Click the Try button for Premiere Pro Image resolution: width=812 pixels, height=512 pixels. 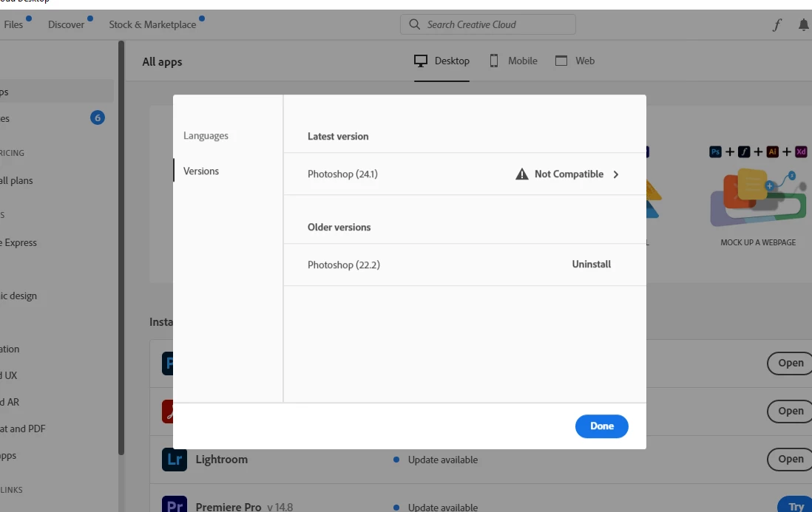(795, 505)
